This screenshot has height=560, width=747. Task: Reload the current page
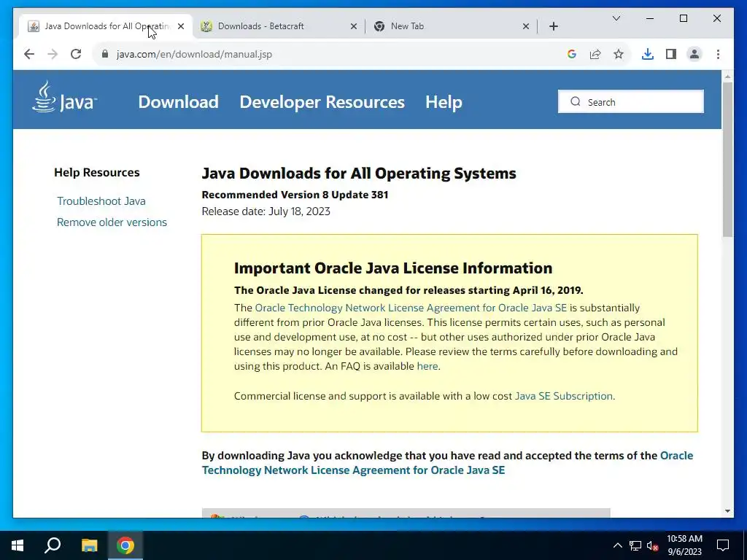tap(76, 54)
